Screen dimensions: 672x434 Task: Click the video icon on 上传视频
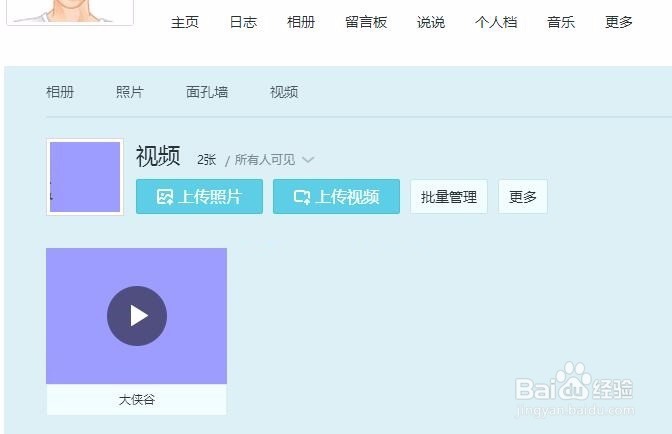pyautogui.click(x=302, y=197)
